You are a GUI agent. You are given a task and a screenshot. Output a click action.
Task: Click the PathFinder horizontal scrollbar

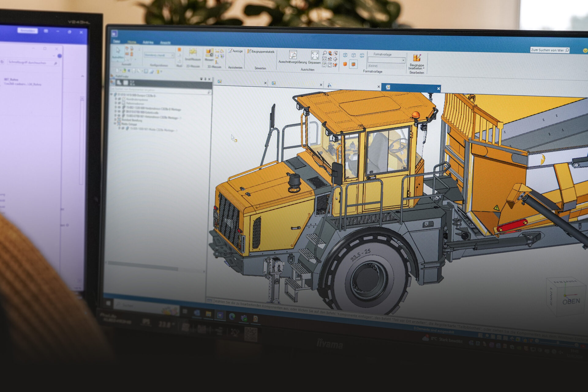click(x=143, y=266)
